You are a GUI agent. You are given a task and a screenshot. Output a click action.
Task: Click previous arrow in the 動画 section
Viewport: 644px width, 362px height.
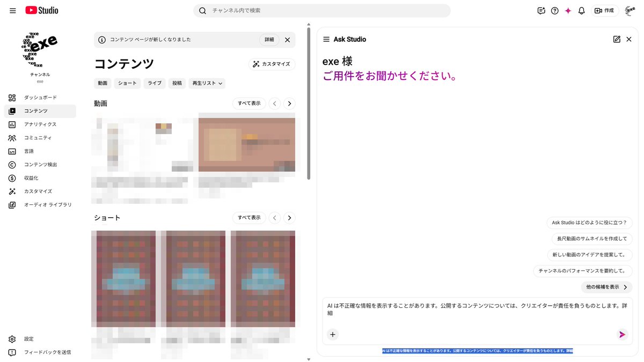point(275,103)
